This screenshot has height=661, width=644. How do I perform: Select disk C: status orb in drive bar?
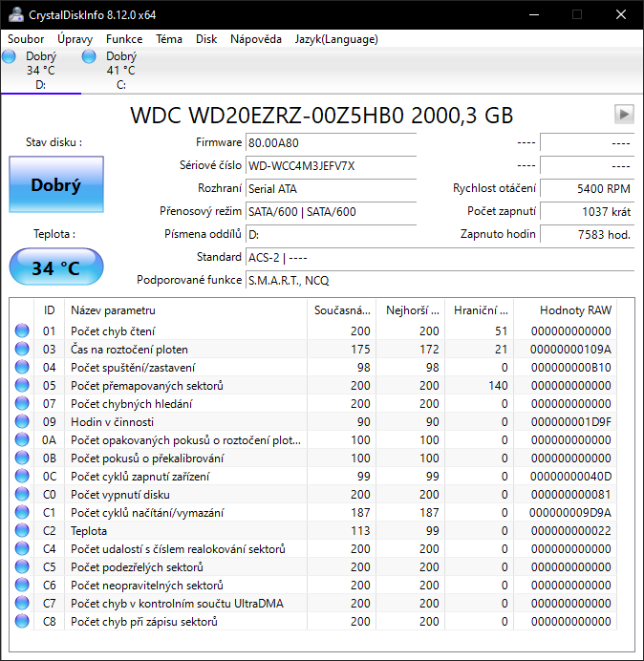click(x=90, y=57)
